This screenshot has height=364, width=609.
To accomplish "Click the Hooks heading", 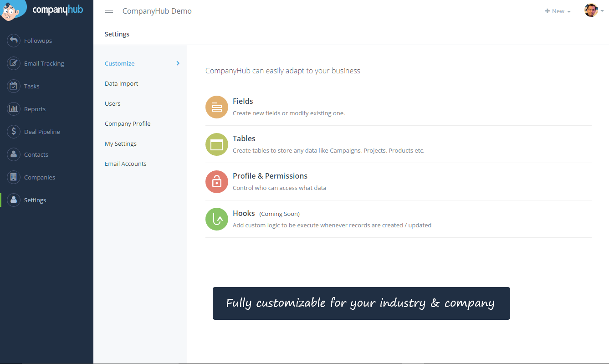I will pyautogui.click(x=244, y=213).
